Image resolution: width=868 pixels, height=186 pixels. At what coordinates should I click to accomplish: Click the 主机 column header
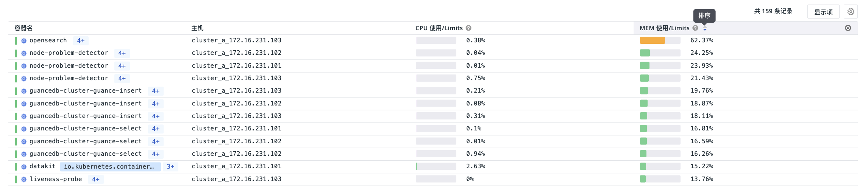tap(197, 28)
